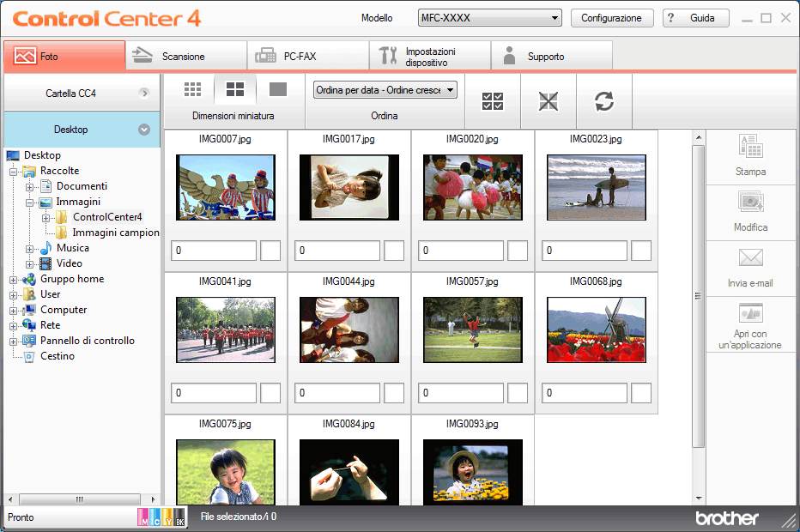Expand the Documenti tree node
Image resolution: width=800 pixels, height=532 pixels.
pyautogui.click(x=29, y=187)
